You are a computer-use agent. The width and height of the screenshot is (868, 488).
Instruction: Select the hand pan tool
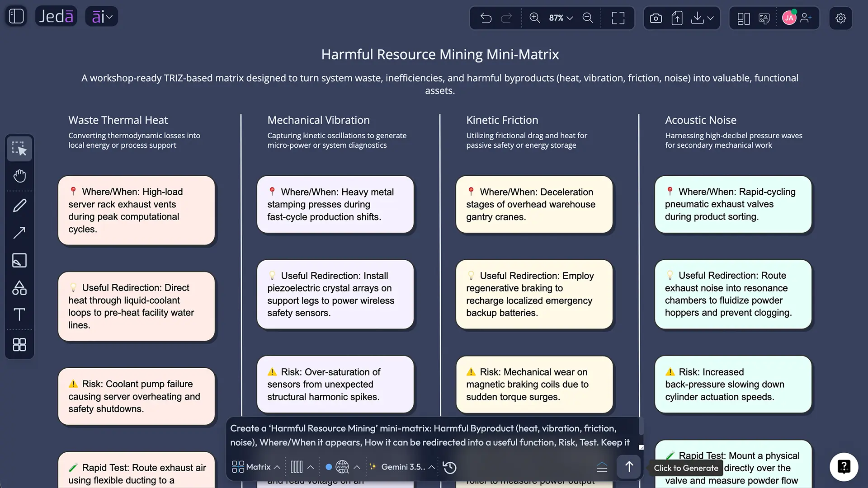click(19, 176)
